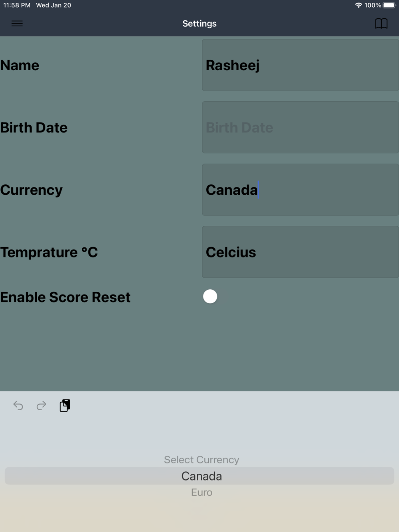The width and height of the screenshot is (399, 532).
Task: Select the 'Select Currency' picker row
Action: (201, 460)
